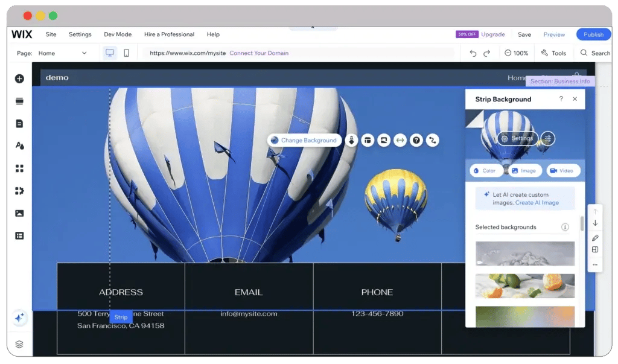
Task: Switch to desktop view
Action: click(x=110, y=53)
